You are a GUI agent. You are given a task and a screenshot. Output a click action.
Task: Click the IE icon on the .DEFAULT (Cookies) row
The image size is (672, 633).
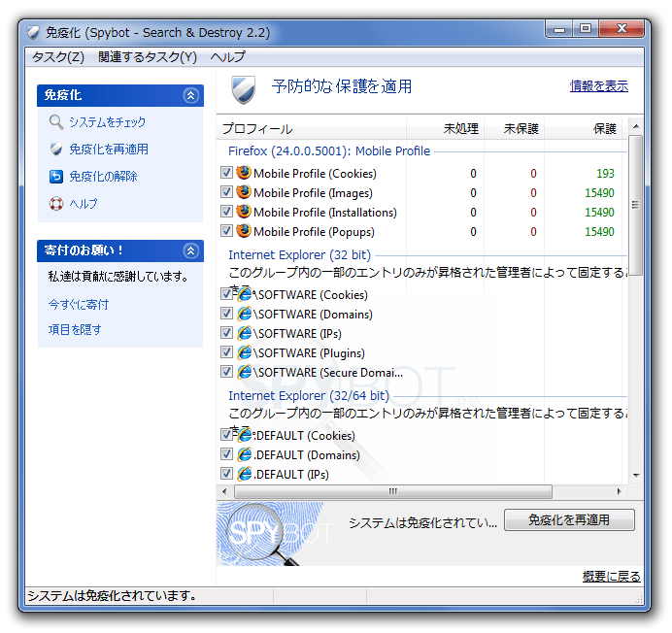point(245,435)
